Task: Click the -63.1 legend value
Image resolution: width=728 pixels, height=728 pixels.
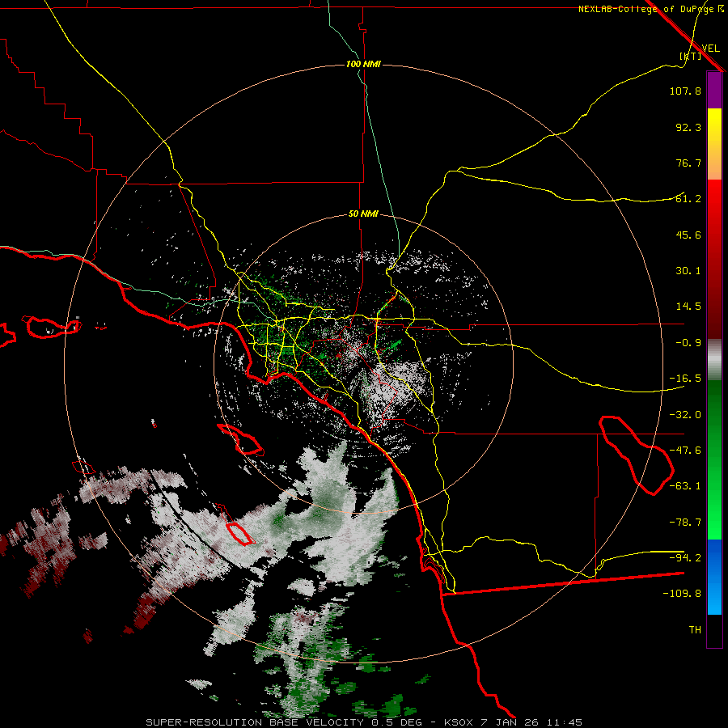Action: pos(685,486)
